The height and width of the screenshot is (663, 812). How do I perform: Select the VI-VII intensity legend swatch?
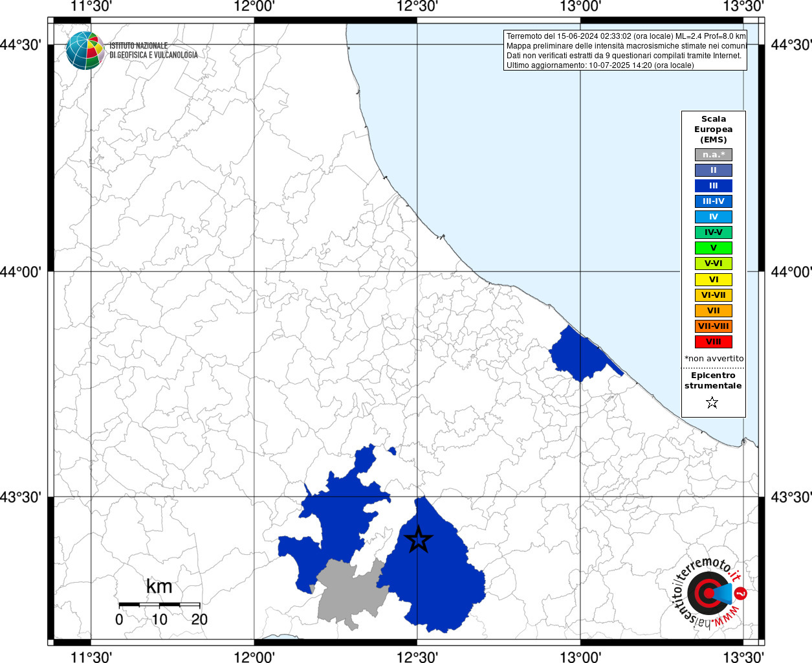pos(714,295)
